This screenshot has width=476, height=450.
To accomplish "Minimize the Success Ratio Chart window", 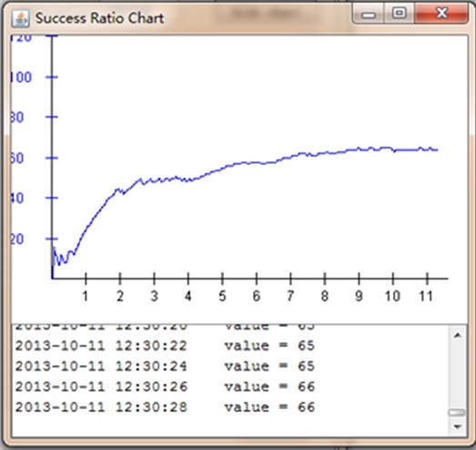I will [x=369, y=14].
